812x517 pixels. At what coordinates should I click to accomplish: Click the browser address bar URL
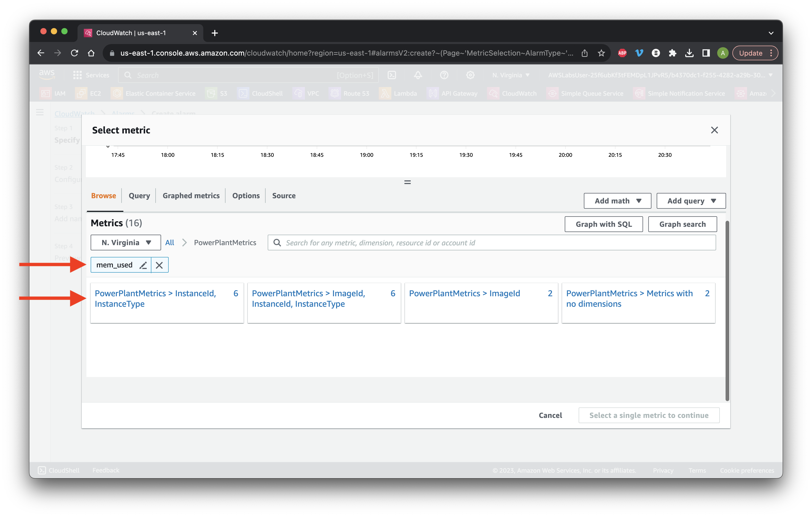(346, 53)
